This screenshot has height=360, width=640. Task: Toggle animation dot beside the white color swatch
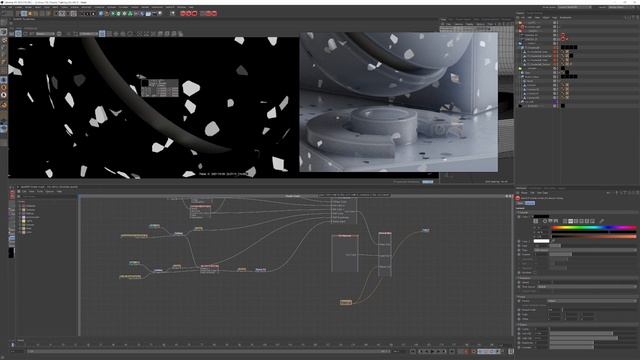[519, 241]
